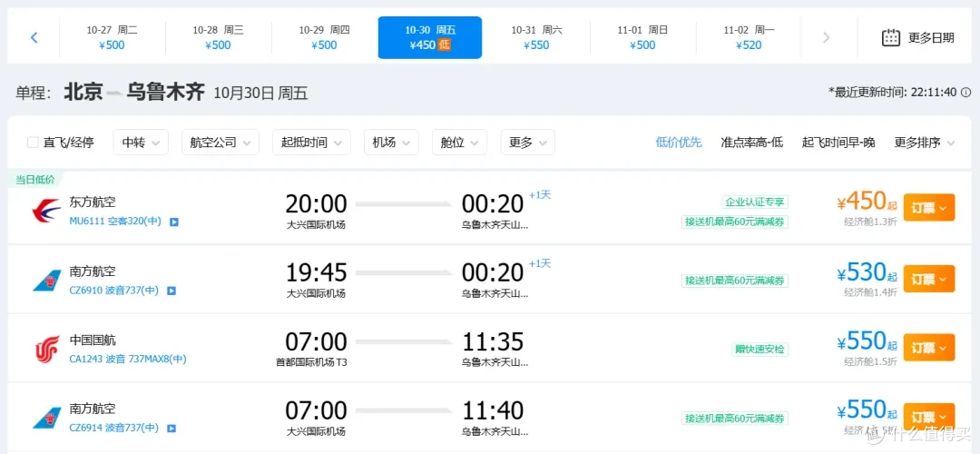
Task: Select the 10-29 周四 date tab
Action: [324, 37]
